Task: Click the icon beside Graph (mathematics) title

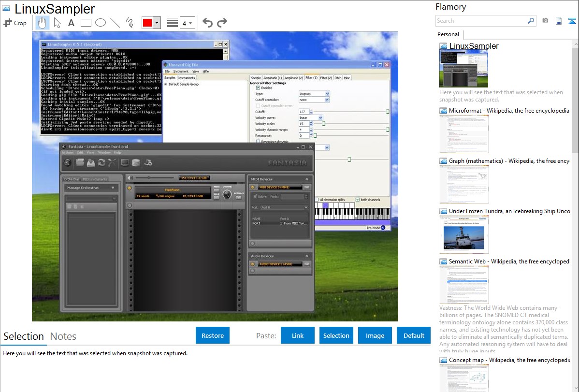Action: (x=443, y=161)
